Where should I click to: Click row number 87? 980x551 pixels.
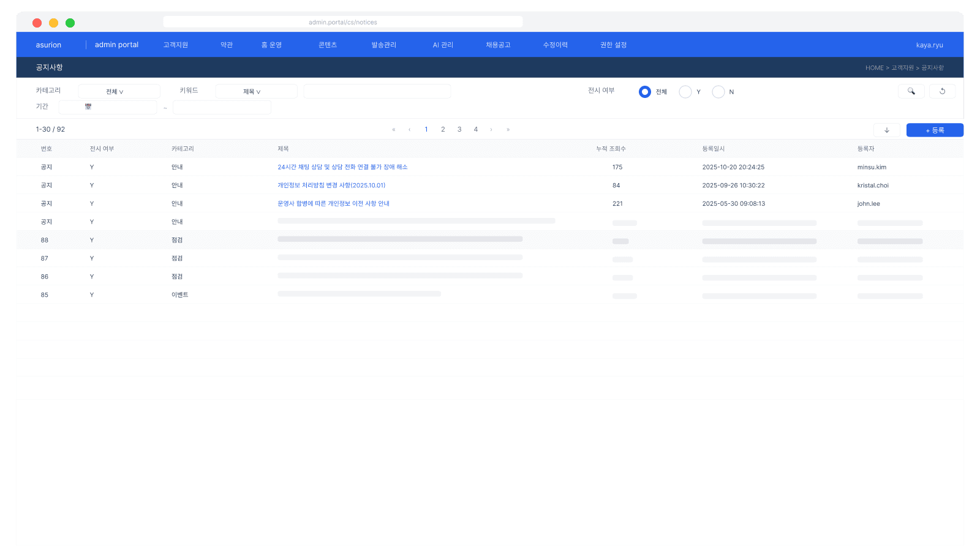point(45,258)
